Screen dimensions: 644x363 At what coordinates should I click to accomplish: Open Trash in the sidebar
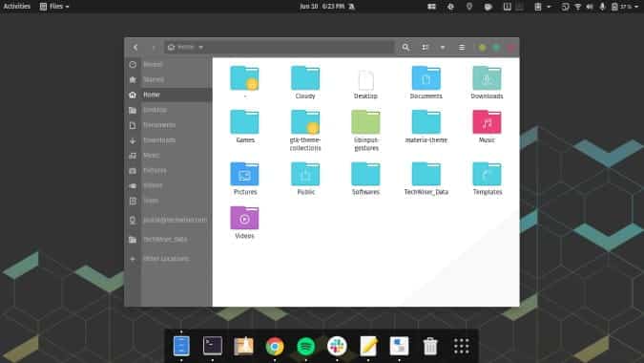click(168, 201)
